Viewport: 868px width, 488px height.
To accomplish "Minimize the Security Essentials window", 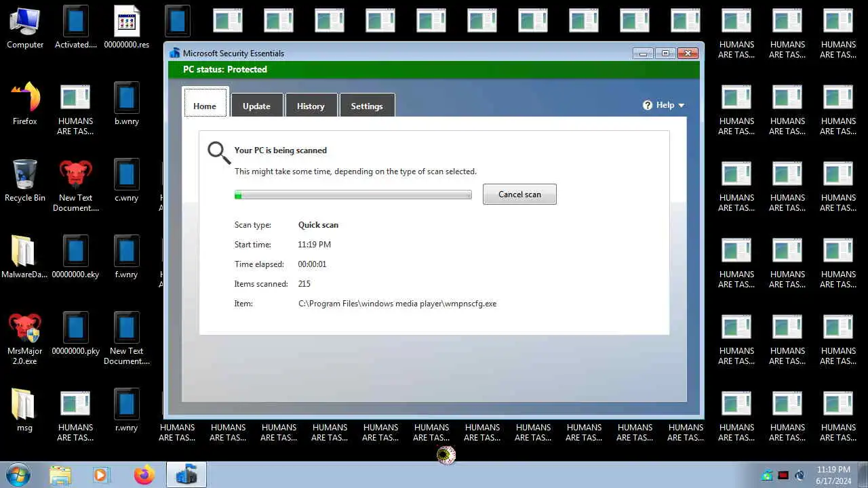I will tap(642, 53).
